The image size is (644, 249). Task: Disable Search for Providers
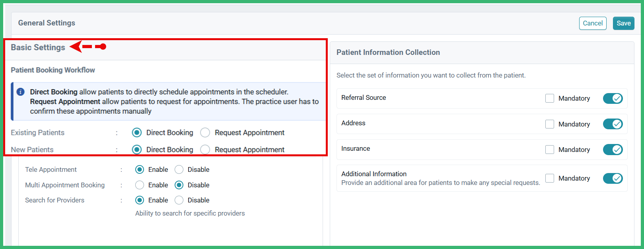[x=179, y=200]
